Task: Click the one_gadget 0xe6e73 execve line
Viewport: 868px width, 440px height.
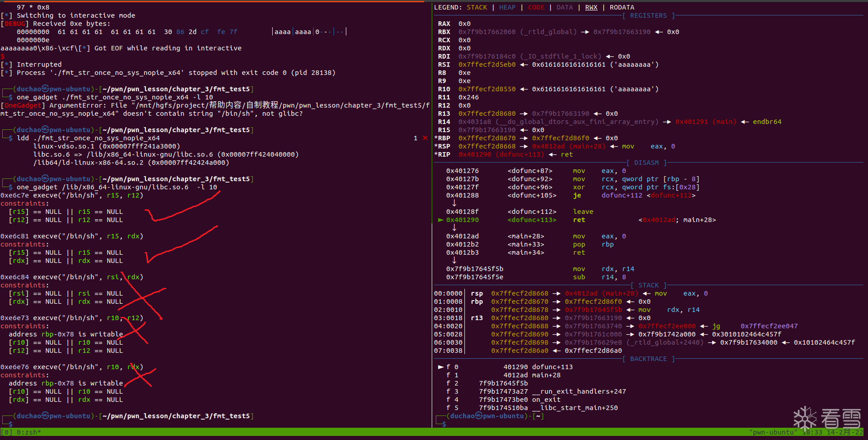Action: (x=72, y=318)
